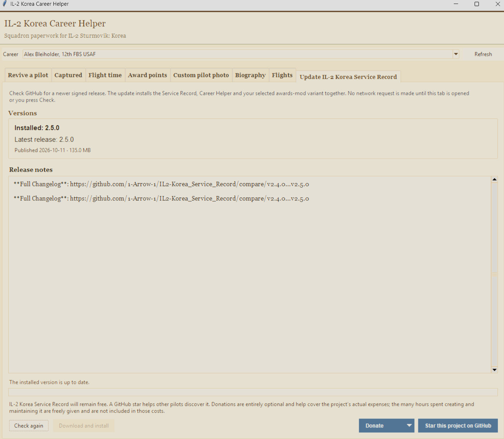Open the Custom pilot photo tab

click(201, 75)
